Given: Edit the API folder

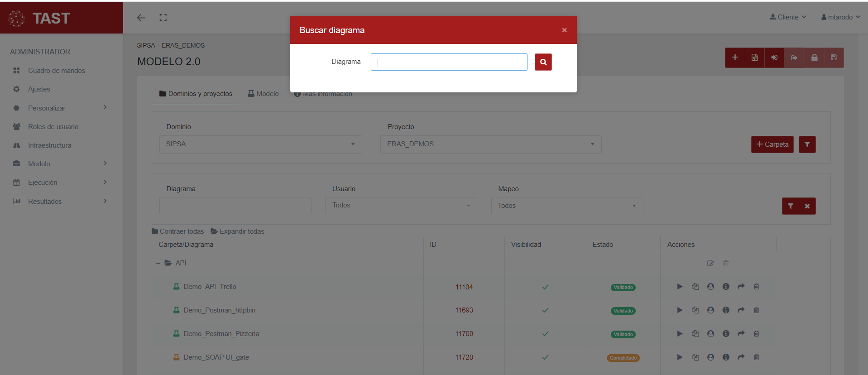Looking at the screenshot, I should tap(710, 263).
